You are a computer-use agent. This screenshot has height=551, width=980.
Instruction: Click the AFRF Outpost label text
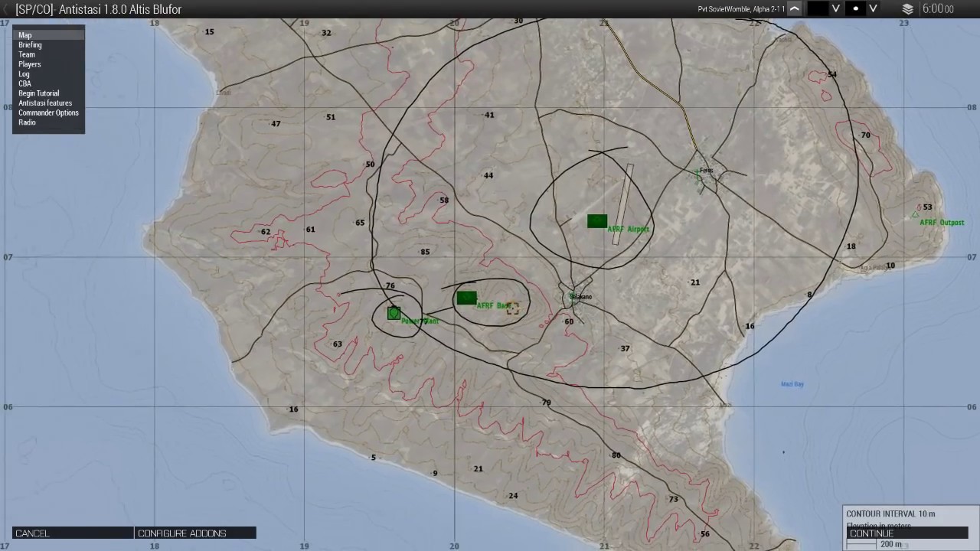point(942,223)
